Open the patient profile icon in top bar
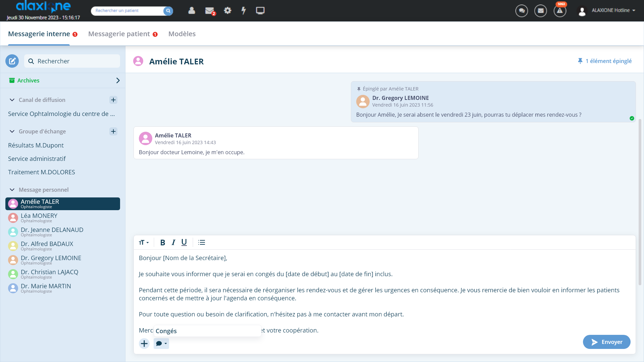Image resolution: width=644 pixels, height=362 pixels. tap(192, 11)
